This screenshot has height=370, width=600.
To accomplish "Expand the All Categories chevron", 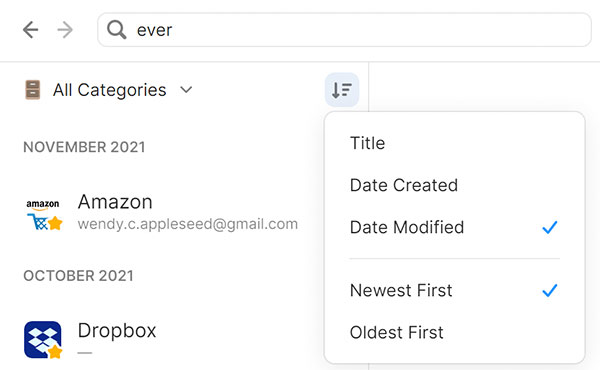I will click(186, 90).
